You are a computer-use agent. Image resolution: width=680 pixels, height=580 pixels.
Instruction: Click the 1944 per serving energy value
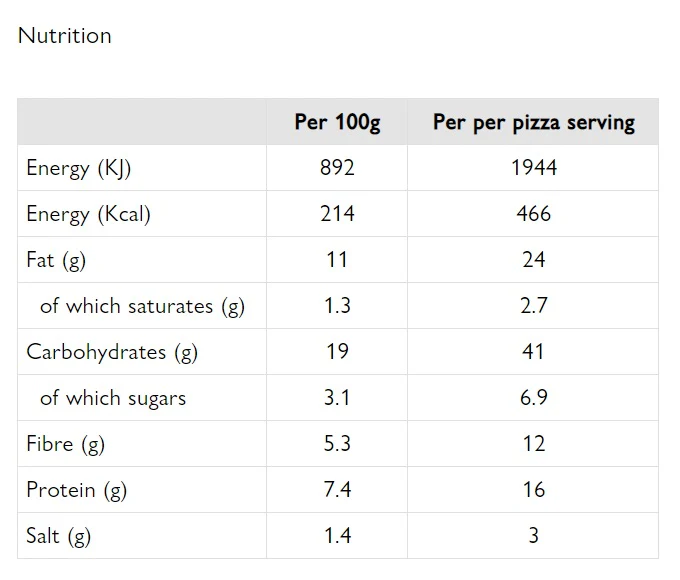click(x=533, y=168)
